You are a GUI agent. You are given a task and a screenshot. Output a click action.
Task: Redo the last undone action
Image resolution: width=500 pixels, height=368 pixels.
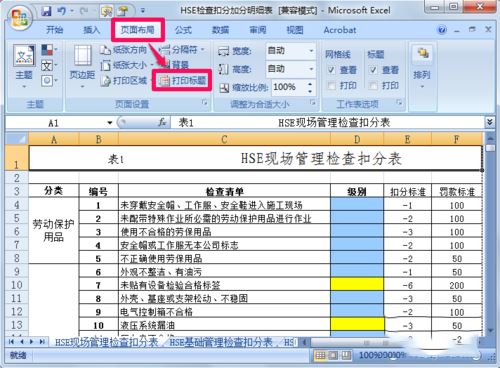pyautogui.click(x=84, y=11)
